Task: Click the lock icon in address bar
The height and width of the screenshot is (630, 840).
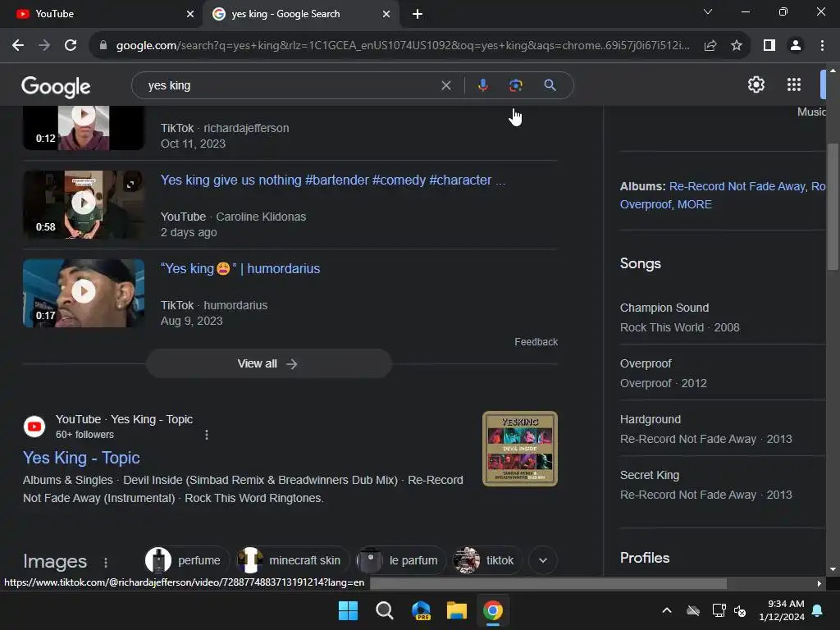Action: coord(103,46)
